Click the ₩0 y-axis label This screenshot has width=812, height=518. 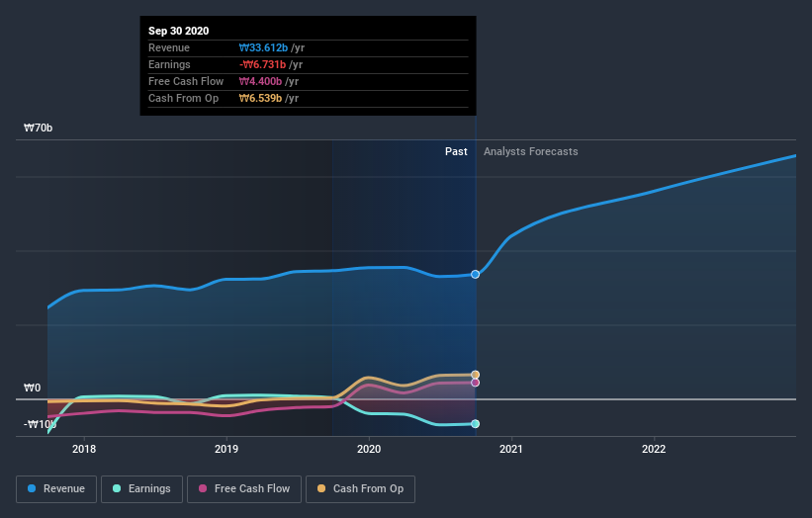coord(32,388)
